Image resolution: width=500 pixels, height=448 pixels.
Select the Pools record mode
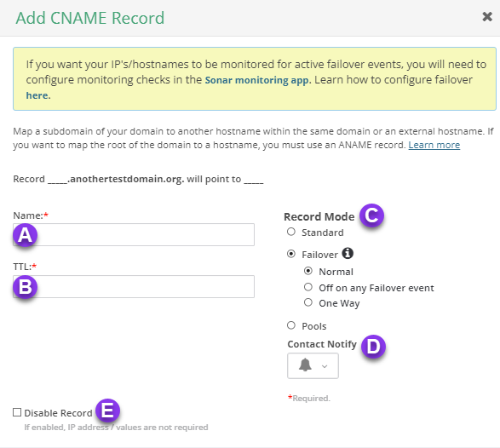pyautogui.click(x=291, y=325)
